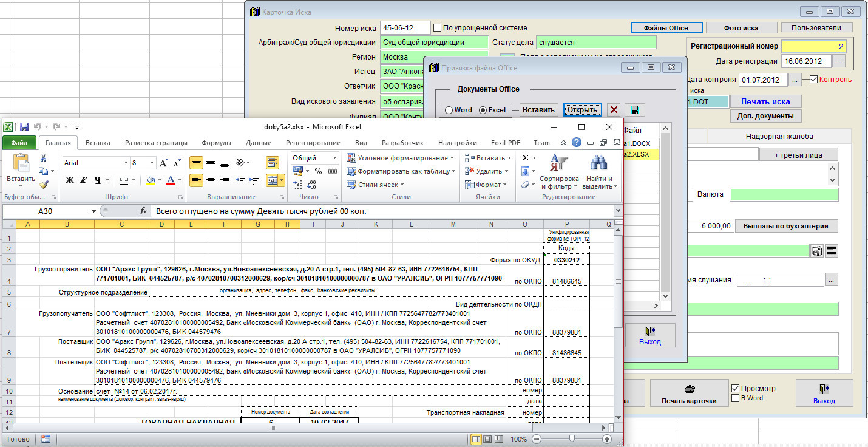
Task: Click the Печать иска button
Action: pos(765,101)
